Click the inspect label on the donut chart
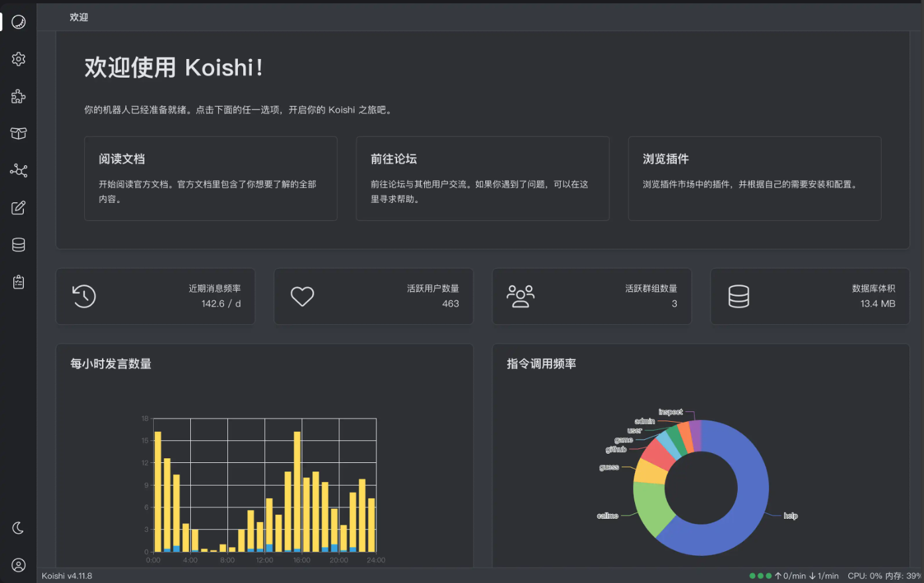Viewport: 924px width, 583px height. click(x=670, y=412)
